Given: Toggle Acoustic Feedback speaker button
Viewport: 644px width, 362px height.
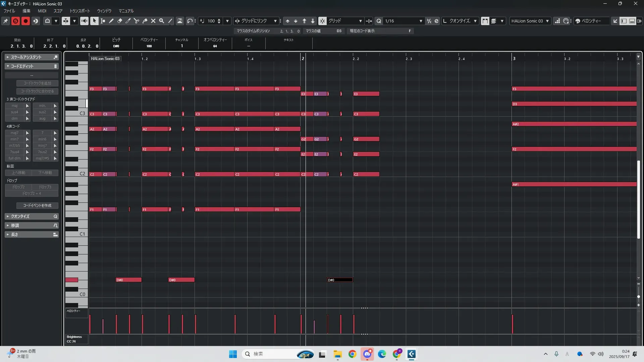Looking at the screenshot, I should [x=84, y=21].
